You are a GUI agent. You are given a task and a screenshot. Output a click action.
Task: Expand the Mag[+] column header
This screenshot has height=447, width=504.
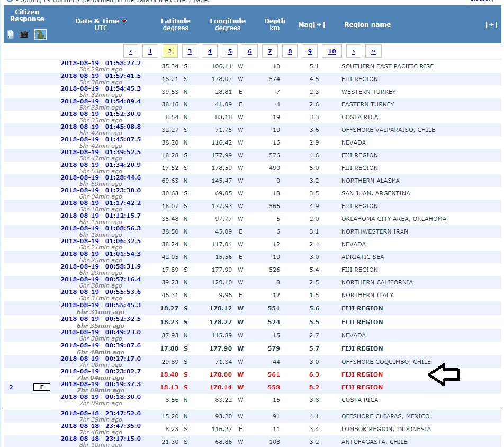[x=311, y=24]
